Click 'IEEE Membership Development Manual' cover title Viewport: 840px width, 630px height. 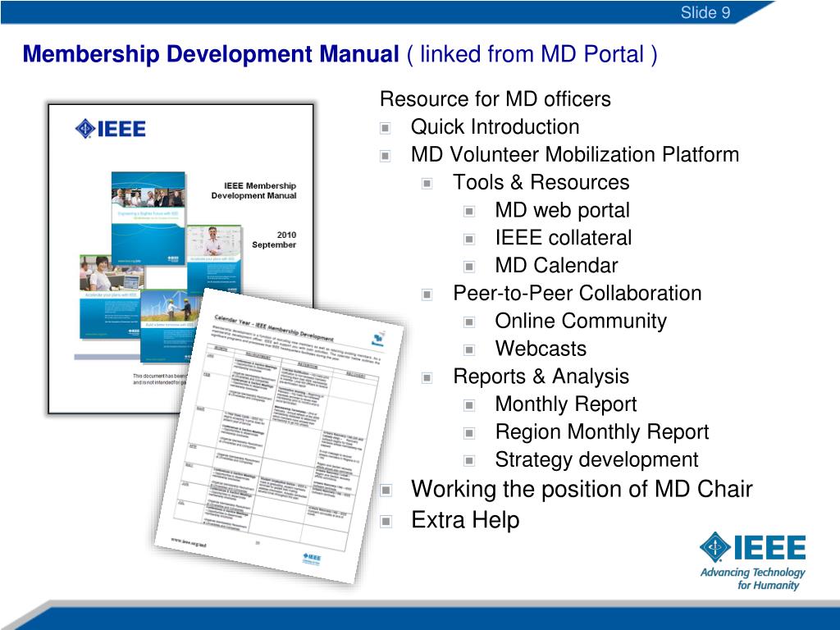(x=253, y=190)
